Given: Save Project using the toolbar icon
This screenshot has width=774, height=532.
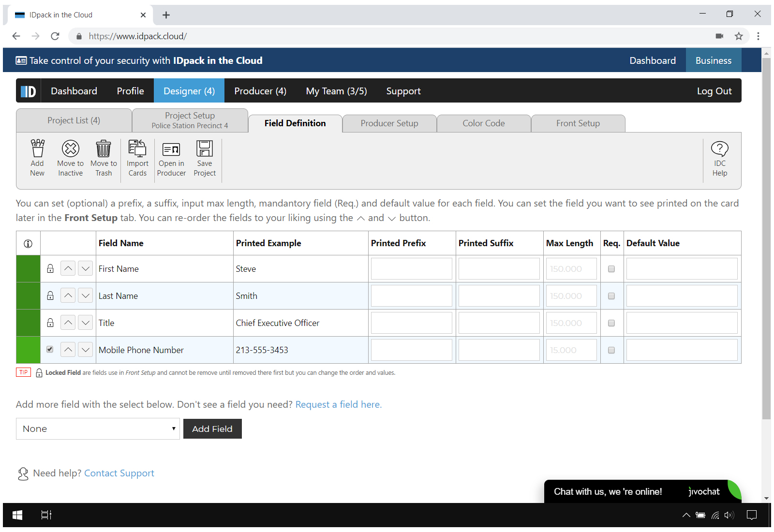Looking at the screenshot, I should (205, 158).
